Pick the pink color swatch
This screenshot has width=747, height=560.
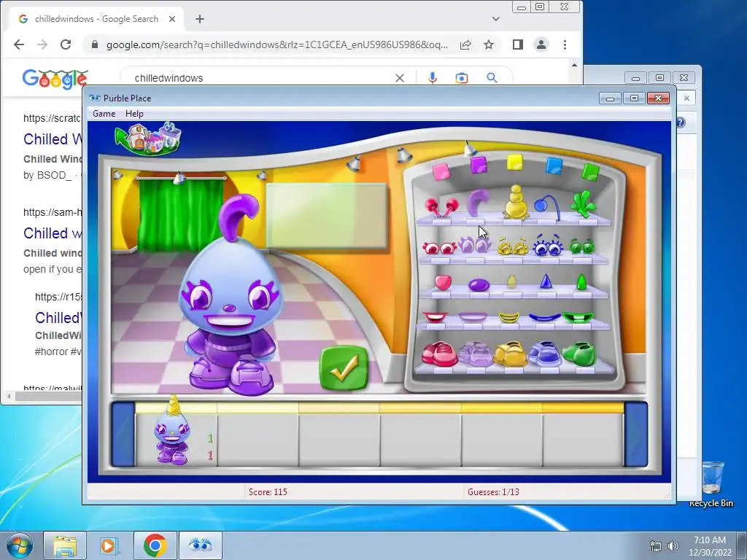[441, 172]
